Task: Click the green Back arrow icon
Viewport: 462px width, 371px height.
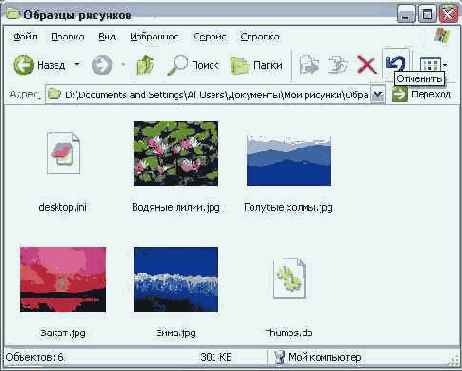Action: (23, 65)
